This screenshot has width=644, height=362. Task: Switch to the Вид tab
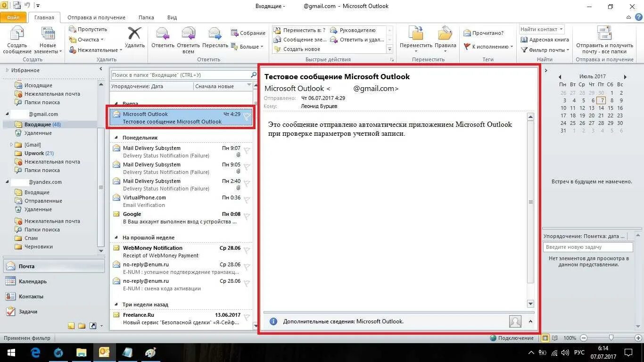click(172, 17)
